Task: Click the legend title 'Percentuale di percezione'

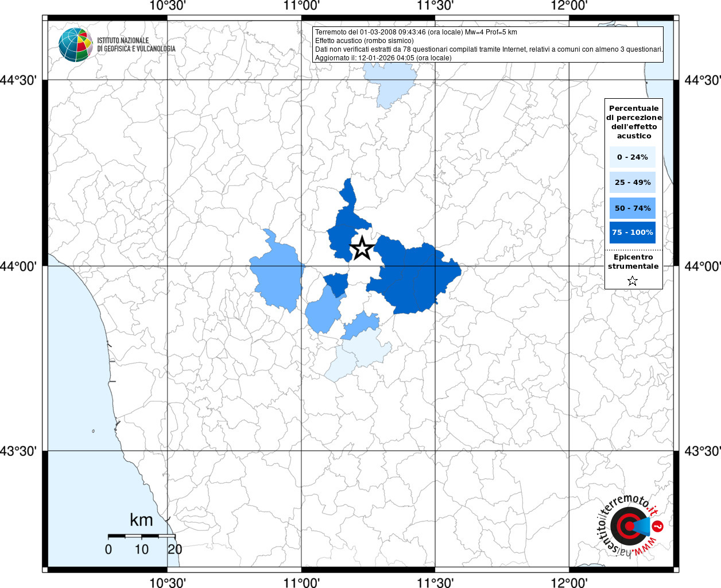Action: (634, 122)
